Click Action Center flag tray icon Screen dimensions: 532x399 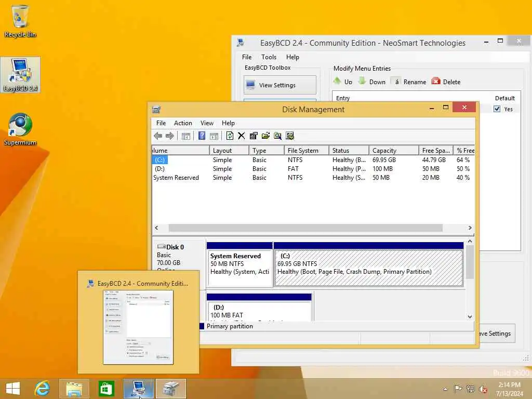click(458, 389)
